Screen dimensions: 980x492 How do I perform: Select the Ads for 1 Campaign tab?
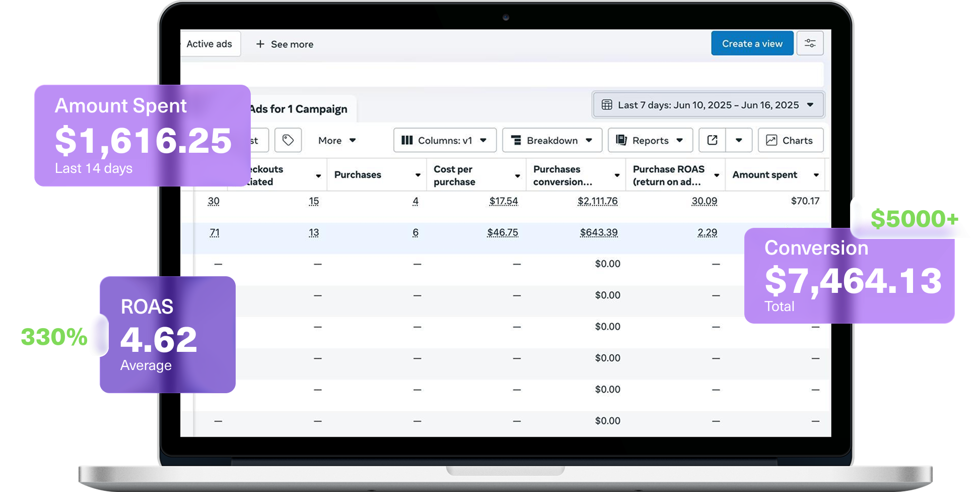(299, 109)
